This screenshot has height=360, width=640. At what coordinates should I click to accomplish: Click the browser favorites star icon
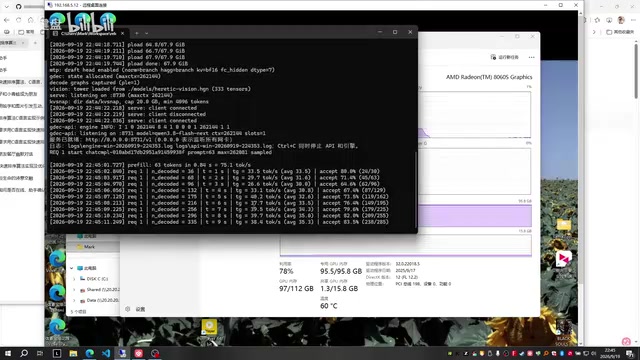[597, 20]
